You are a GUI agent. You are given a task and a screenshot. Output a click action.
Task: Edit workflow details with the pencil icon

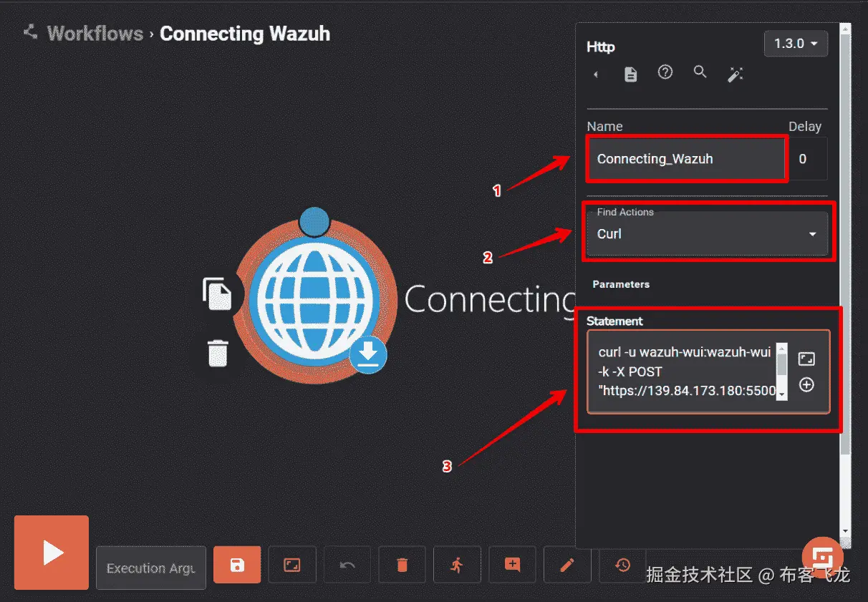coord(567,565)
